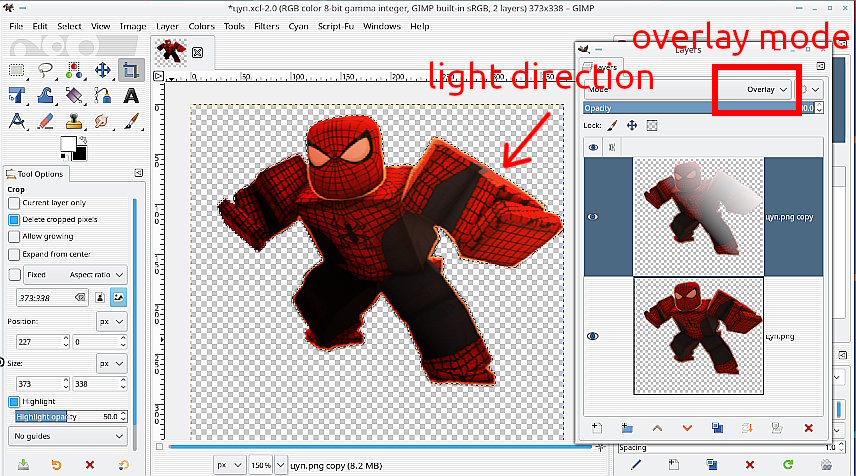Click the delete layer red X icon
The width and height of the screenshot is (856, 476).
tap(808, 428)
